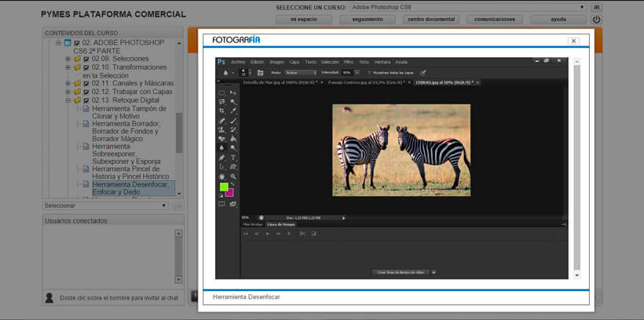Image resolution: width=644 pixels, height=320 pixels.
Task: Expand the 02.09. Selecciones folder
Action: point(68,59)
